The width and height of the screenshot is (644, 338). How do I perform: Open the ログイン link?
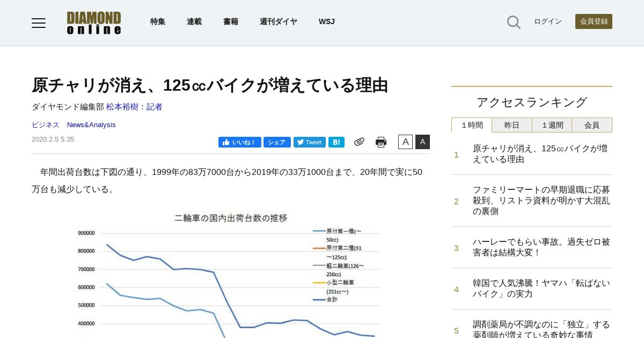click(548, 21)
